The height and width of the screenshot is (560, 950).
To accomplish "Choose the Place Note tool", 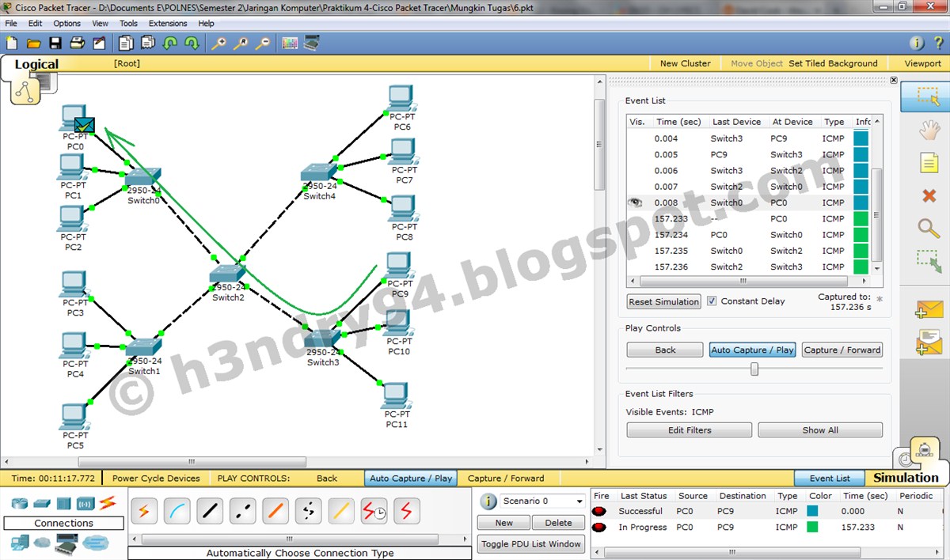I will (929, 163).
